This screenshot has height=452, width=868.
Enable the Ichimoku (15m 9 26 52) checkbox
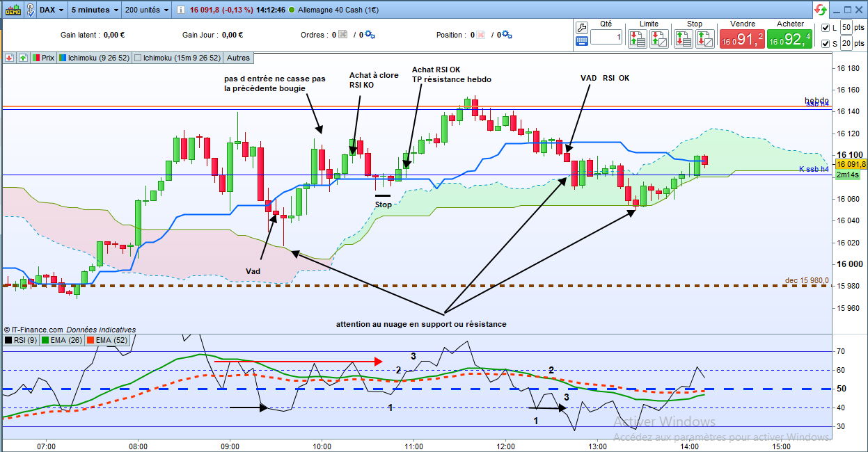[138, 58]
